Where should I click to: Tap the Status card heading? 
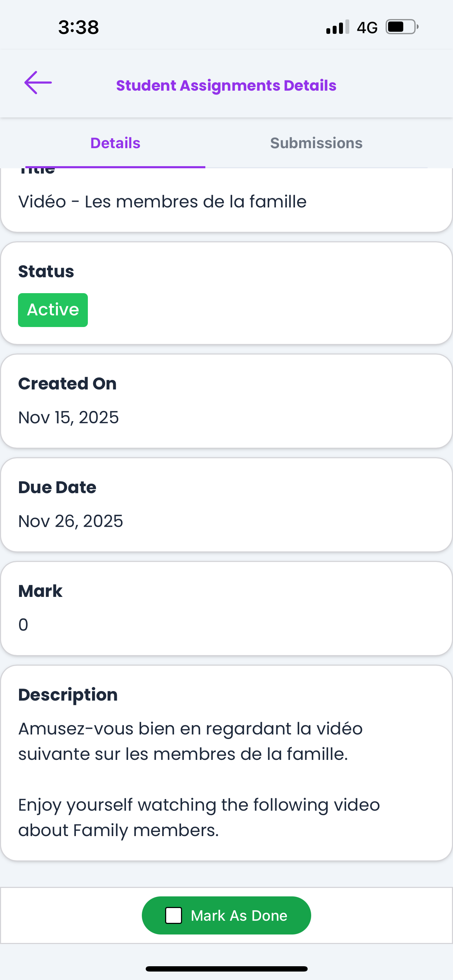[46, 271]
